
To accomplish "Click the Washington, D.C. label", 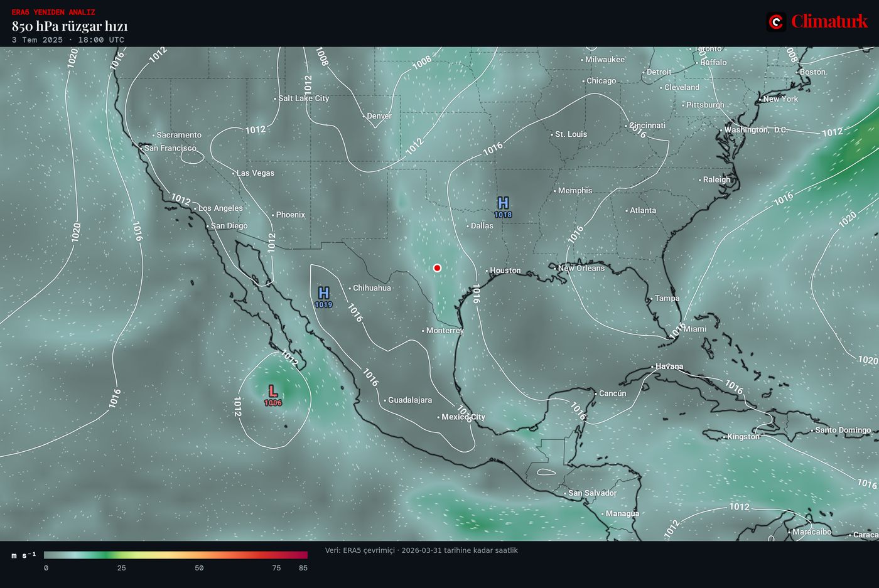I will coord(755,129).
